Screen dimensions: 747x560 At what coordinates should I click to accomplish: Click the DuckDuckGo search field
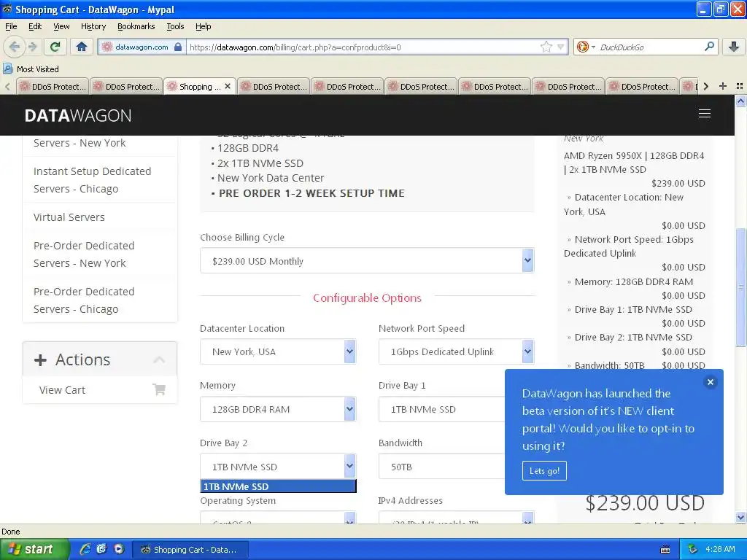648,47
